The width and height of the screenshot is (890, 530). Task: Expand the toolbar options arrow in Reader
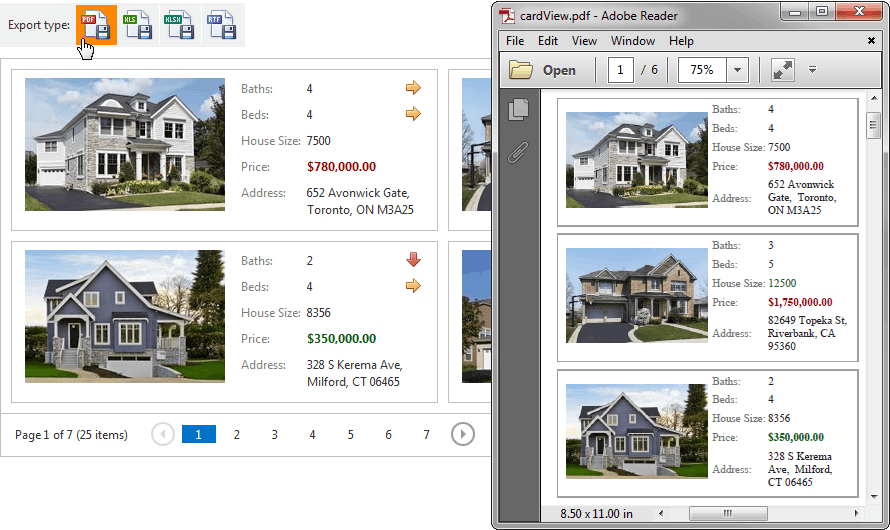tap(812, 70)
